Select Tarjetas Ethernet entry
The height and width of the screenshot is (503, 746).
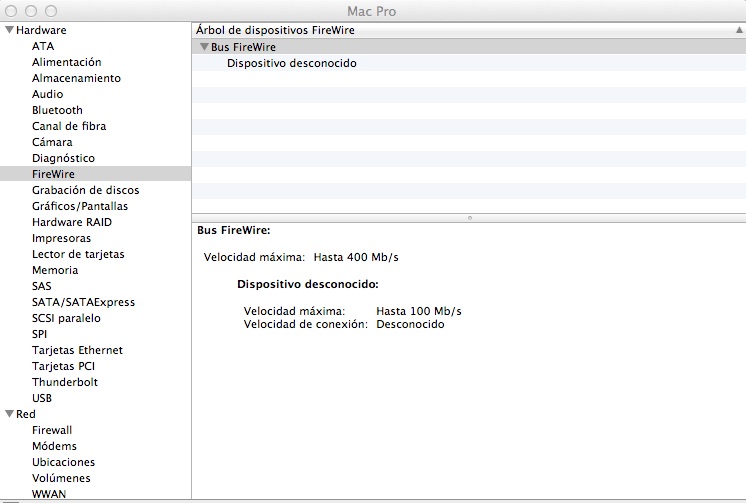pos(77,350)
